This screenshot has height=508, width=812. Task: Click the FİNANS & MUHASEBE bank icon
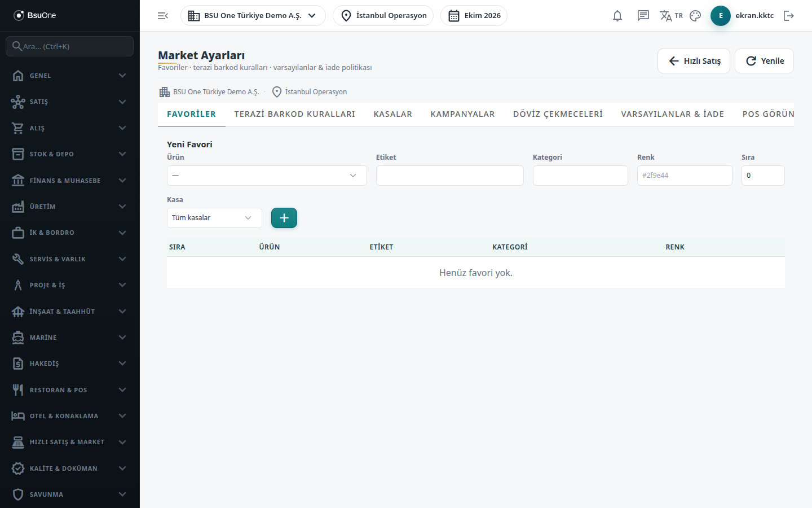coord(18,181)
